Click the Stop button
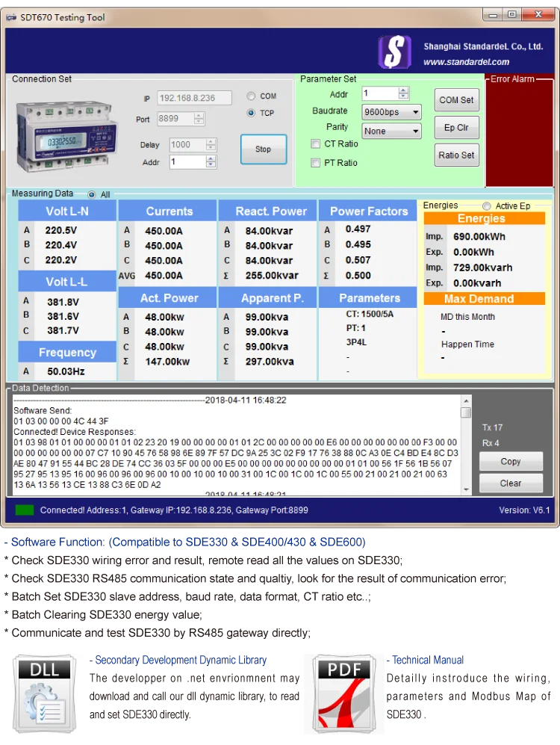Image resolution: width=560 pixels, height=745 pixels. (264, 149)
